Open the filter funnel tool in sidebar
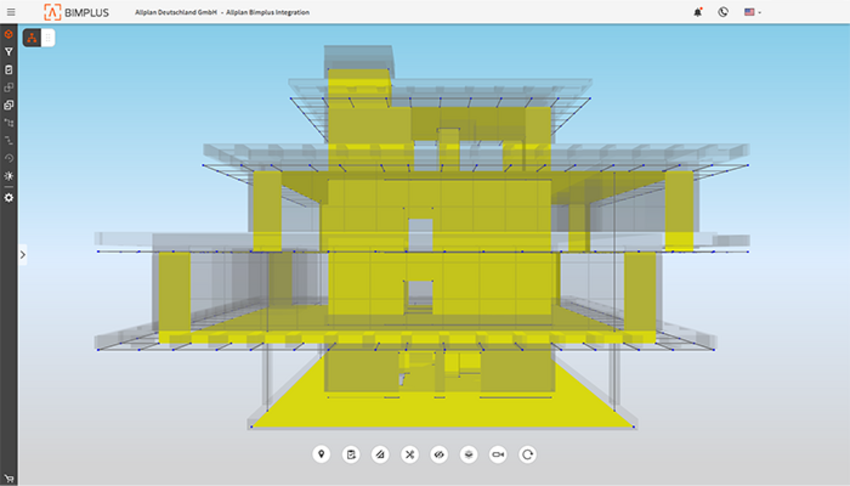Screen dimensions: 850x486 tap(9, 52)
